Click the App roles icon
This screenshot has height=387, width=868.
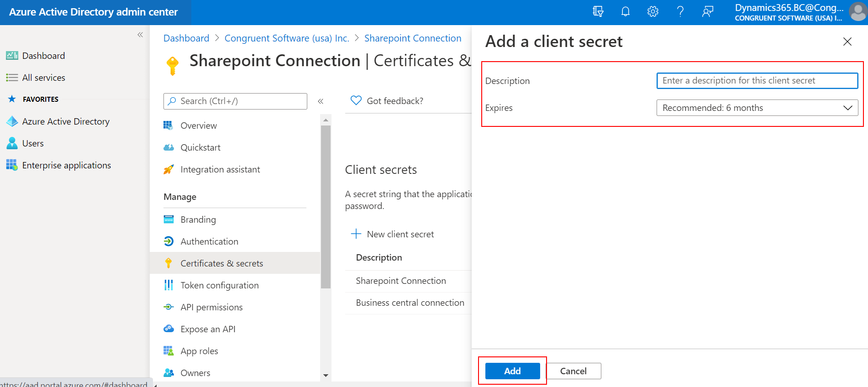pyautogui.click(x=168, y=351)
